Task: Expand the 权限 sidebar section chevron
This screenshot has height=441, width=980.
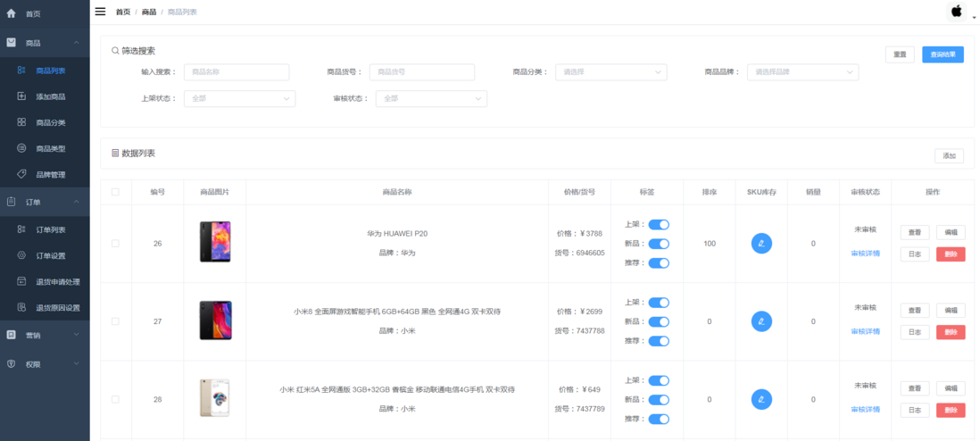Action: point(76,363)
